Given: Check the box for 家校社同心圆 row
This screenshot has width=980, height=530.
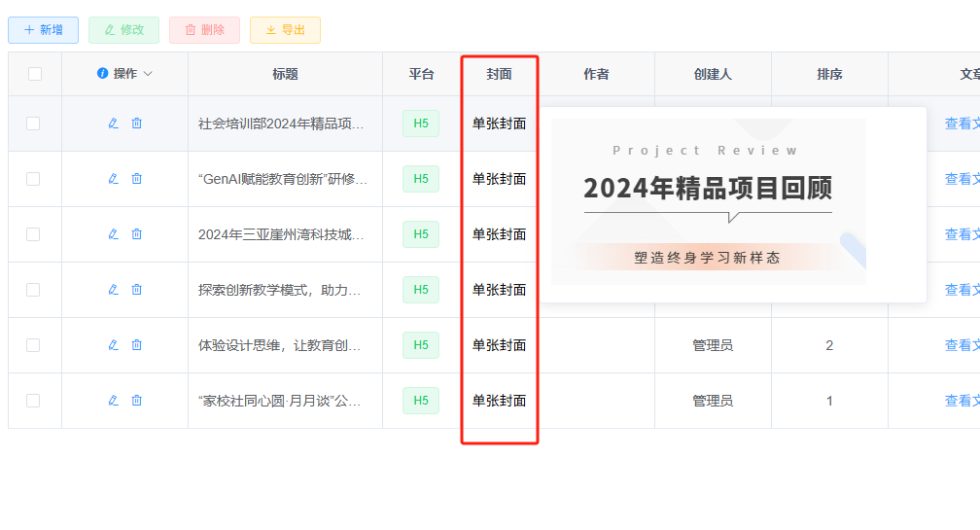Looking at the screenshot, I should point(33,401).
